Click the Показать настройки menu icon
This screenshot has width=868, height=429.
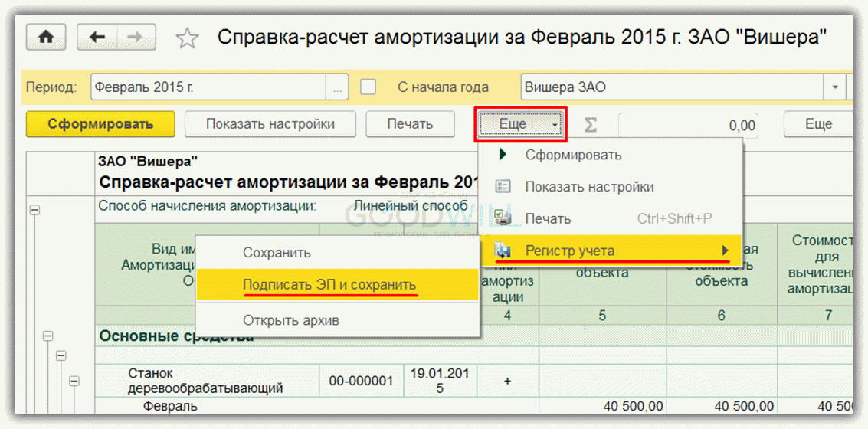click(503, 186)
